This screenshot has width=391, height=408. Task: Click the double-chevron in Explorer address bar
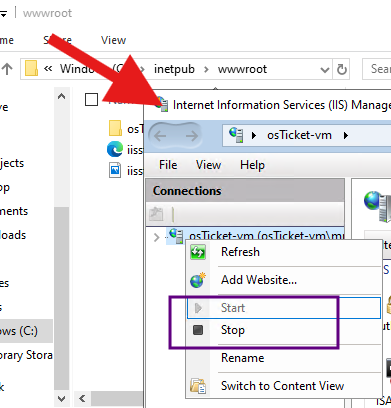48,69
